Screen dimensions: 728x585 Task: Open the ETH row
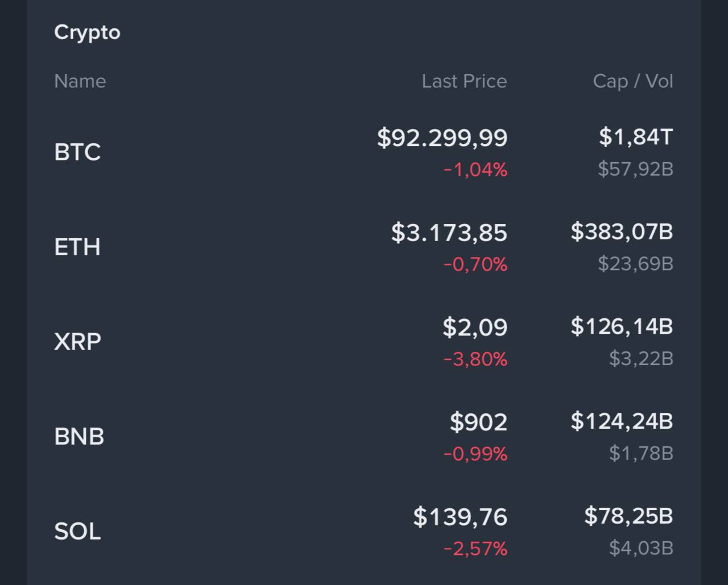click(x=77, y=247)
